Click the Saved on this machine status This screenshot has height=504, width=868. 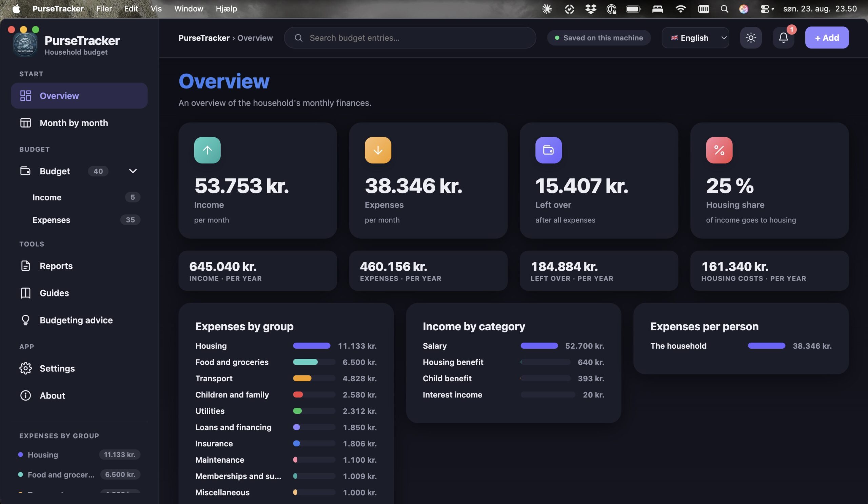[x=599, y=38]
